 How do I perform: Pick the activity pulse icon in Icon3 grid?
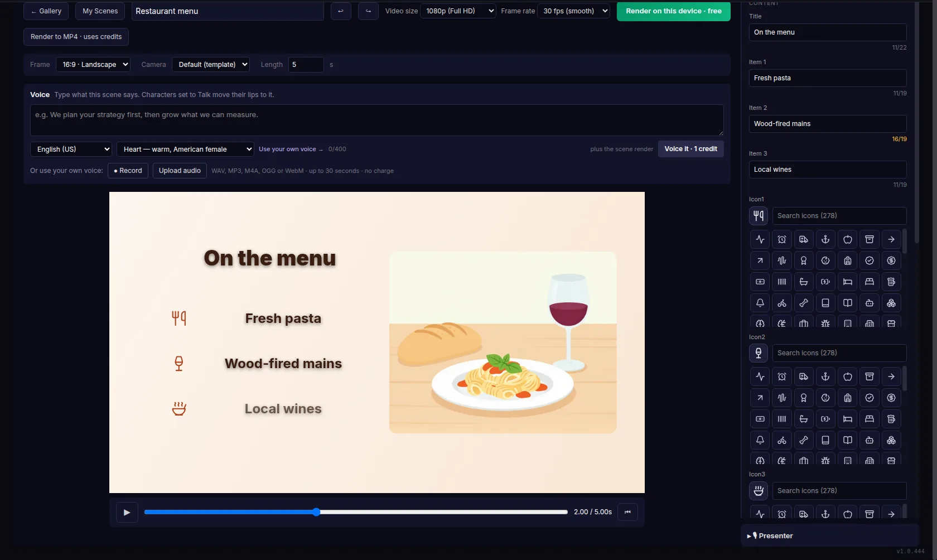(x=760, y=513)
